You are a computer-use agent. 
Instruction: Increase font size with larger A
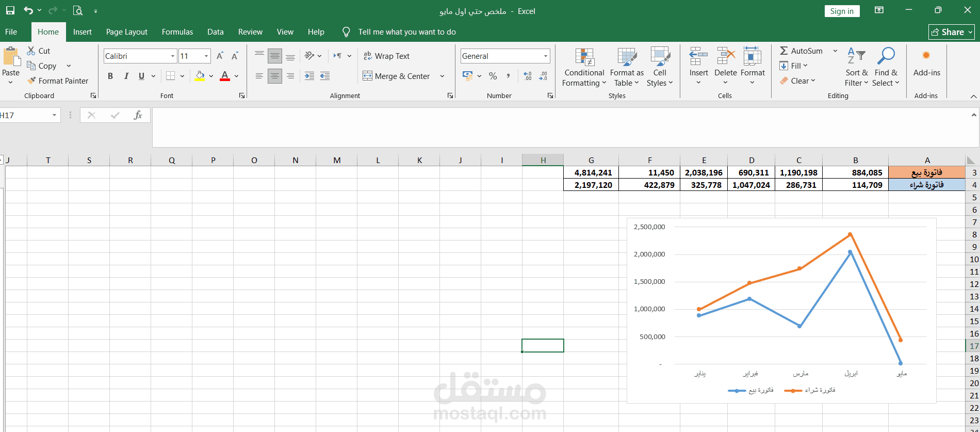[220, 56]
